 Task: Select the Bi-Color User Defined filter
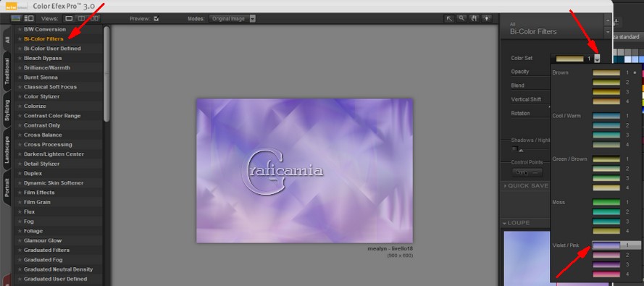click(x=52, y=49)
